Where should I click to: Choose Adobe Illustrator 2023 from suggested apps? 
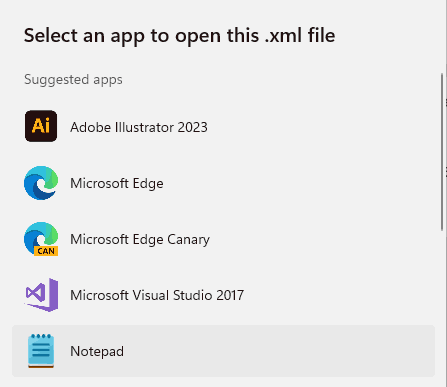coord(139,127)
